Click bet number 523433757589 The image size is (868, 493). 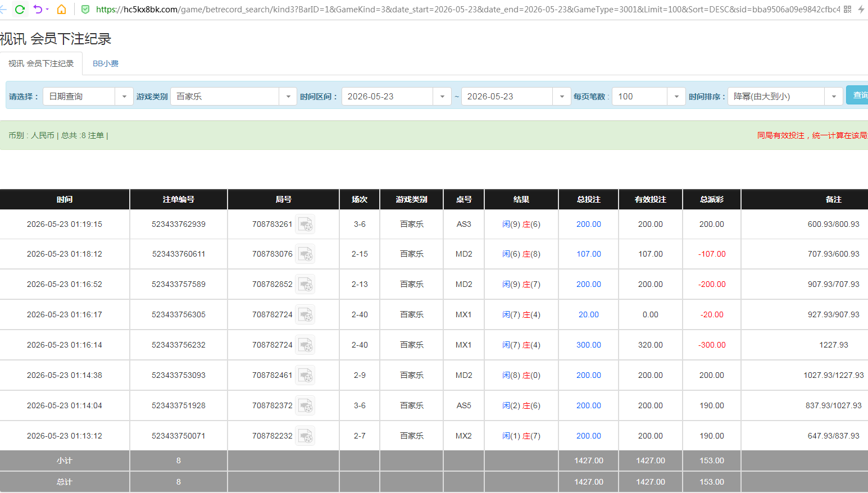[x=179, y=285]
